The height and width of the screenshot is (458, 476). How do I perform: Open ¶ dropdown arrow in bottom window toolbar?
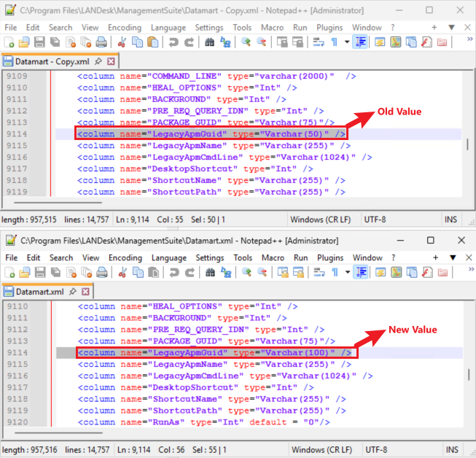(347, 273)
